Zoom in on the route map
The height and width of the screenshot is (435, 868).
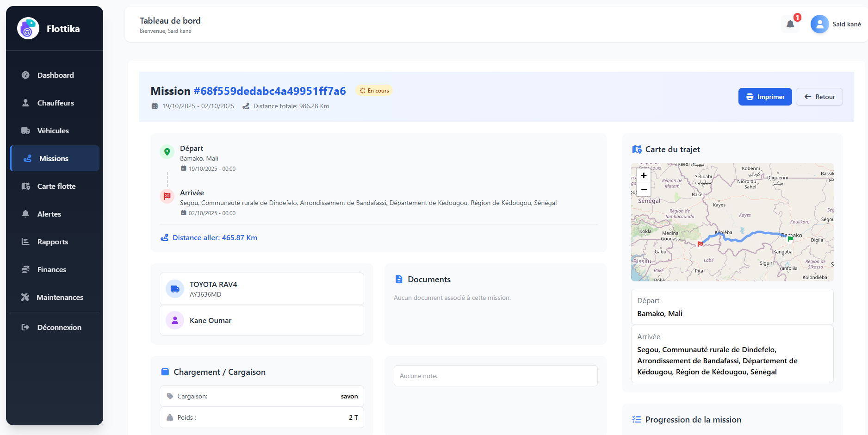(x=644, y=175)
